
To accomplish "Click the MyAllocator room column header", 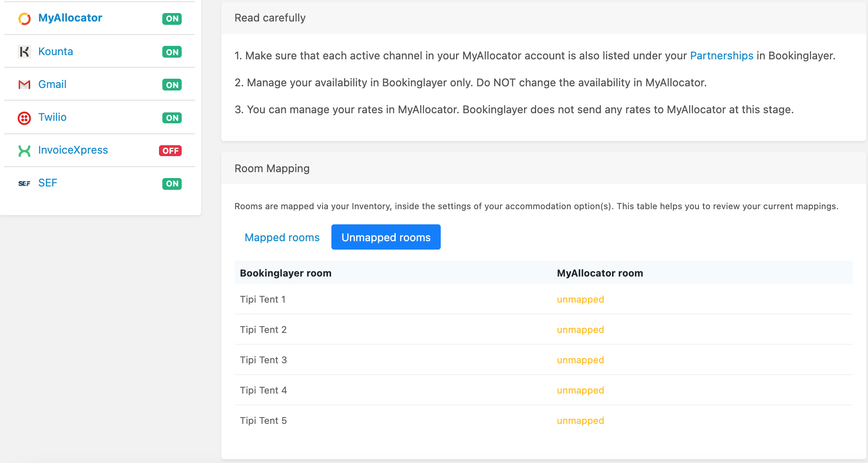I will [600, 273].
